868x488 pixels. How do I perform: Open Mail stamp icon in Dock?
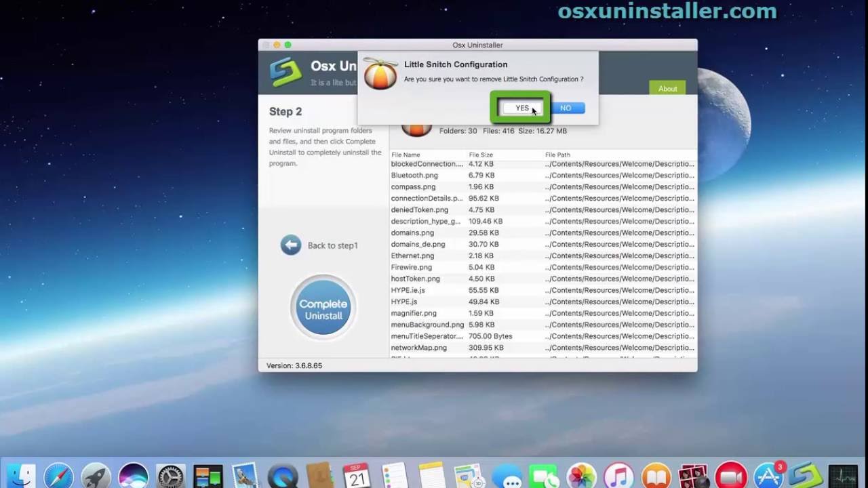click(x=245, y=476)
